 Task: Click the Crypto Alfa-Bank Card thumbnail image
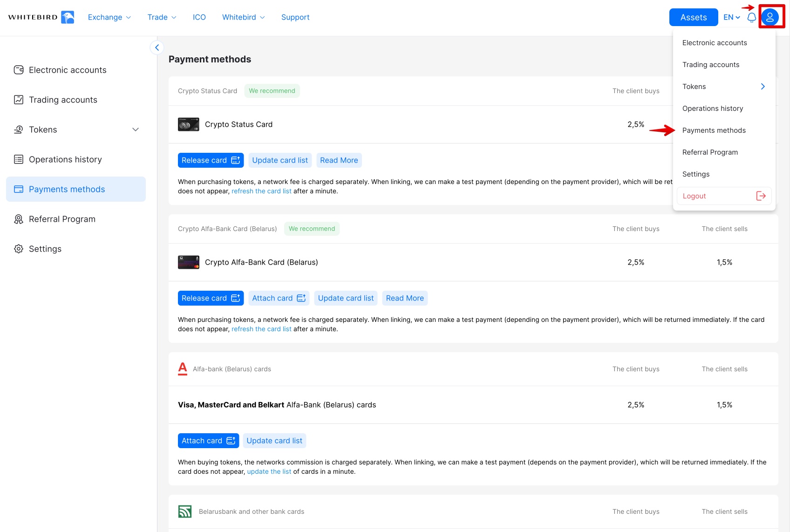(189, 262)
